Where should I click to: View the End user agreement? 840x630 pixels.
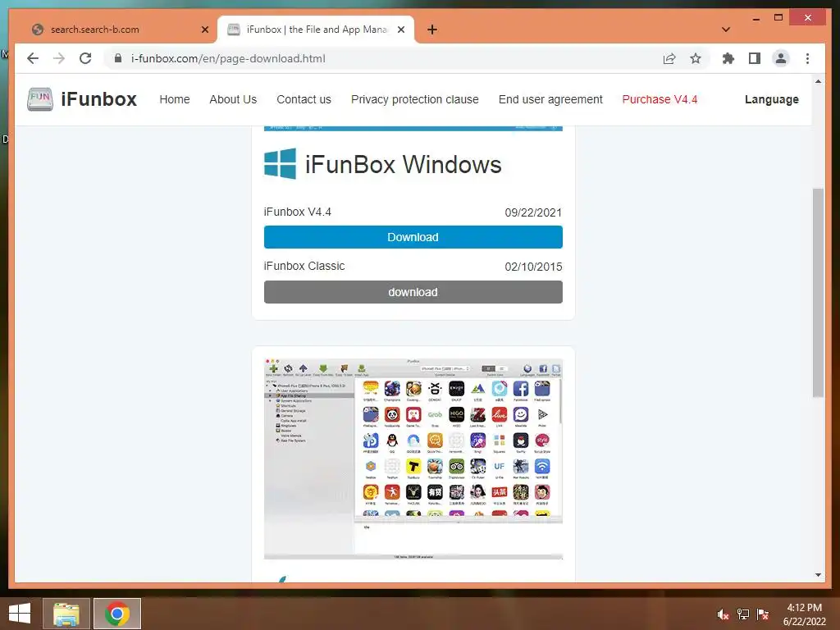point(550,99)
